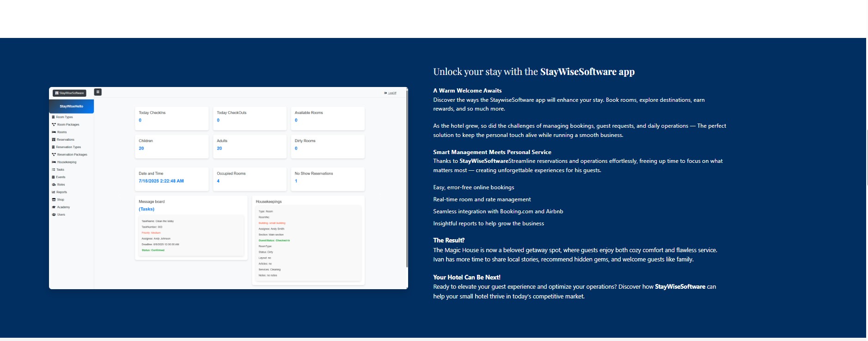
Task: Select the Today CheckOuts card
Action: [250, 118]
